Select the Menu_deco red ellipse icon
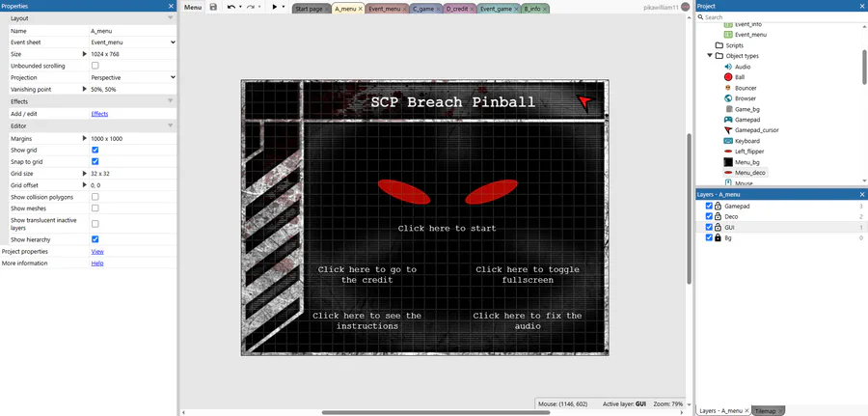Viewport: 868px width, 416px height. coord(728,173)
